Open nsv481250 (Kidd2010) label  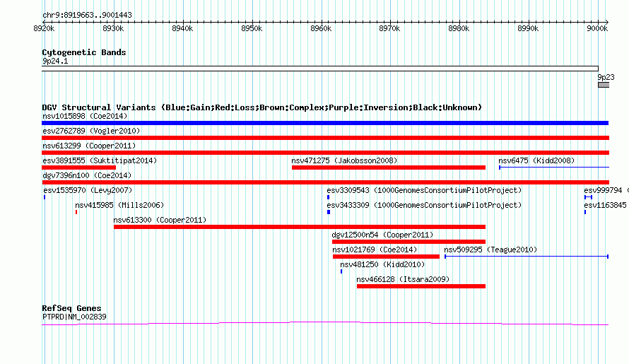[x=382, y=264]
